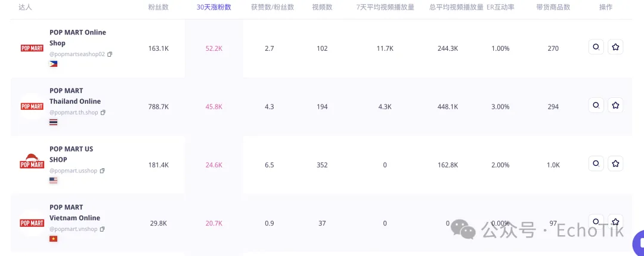Click likes per follower ratio 6.5
Screen dimensions: 644x256
(x=270, y=165)
